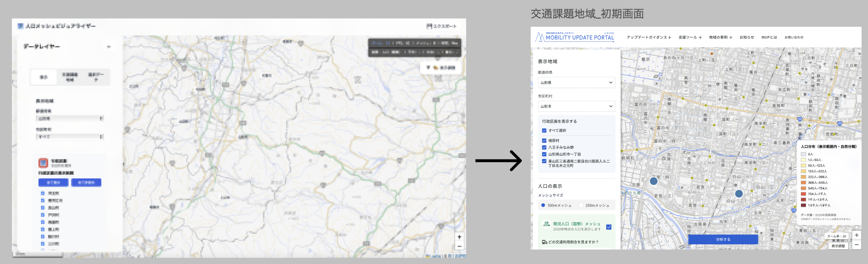Open the 市区町村 dropdown showing 山形市
This screenshot has width=868, height=264.
click(x=576, y=106)
